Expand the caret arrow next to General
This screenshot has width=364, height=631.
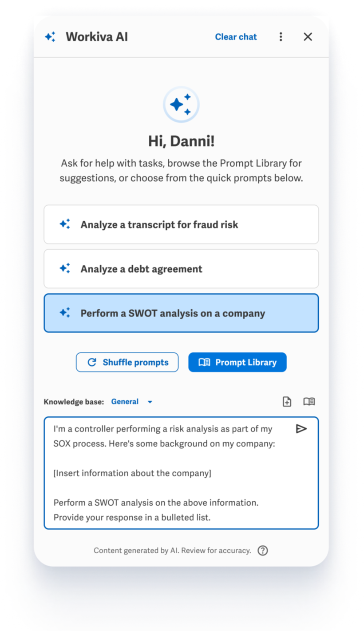(x=150, y=402)
